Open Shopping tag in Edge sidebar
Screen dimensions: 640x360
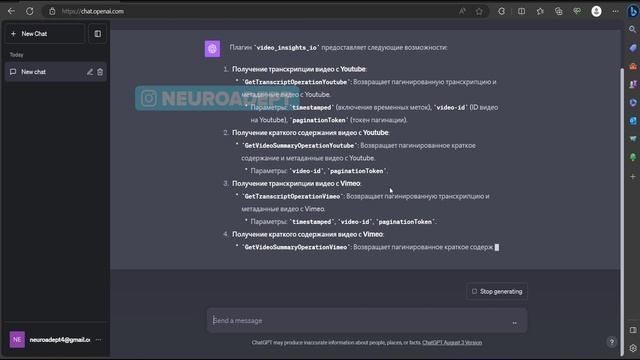pos(633,48)
